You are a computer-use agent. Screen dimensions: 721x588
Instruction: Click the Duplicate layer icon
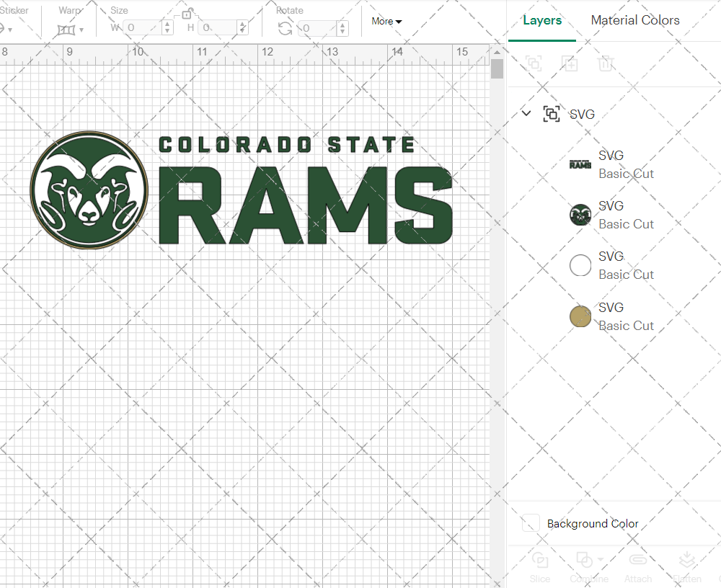coord(570,63)
